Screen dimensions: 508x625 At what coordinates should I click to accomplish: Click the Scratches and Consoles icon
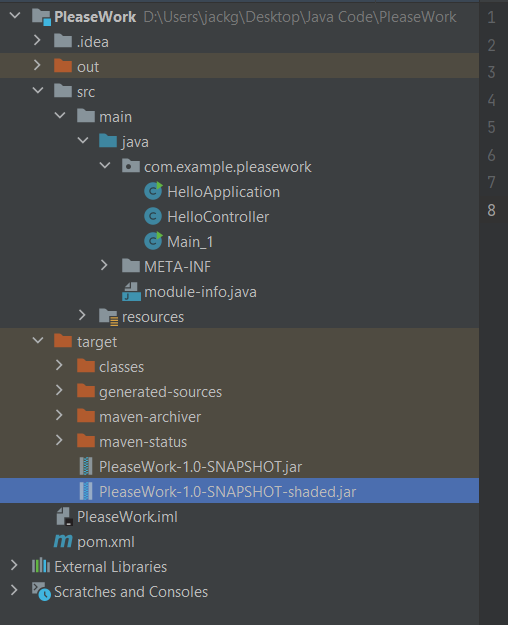click(41, 592)
